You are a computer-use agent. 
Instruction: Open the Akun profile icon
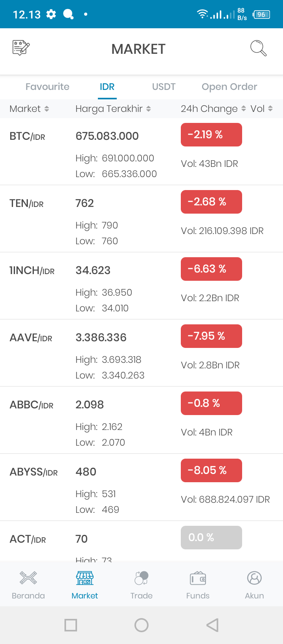[x=254, y=578]
